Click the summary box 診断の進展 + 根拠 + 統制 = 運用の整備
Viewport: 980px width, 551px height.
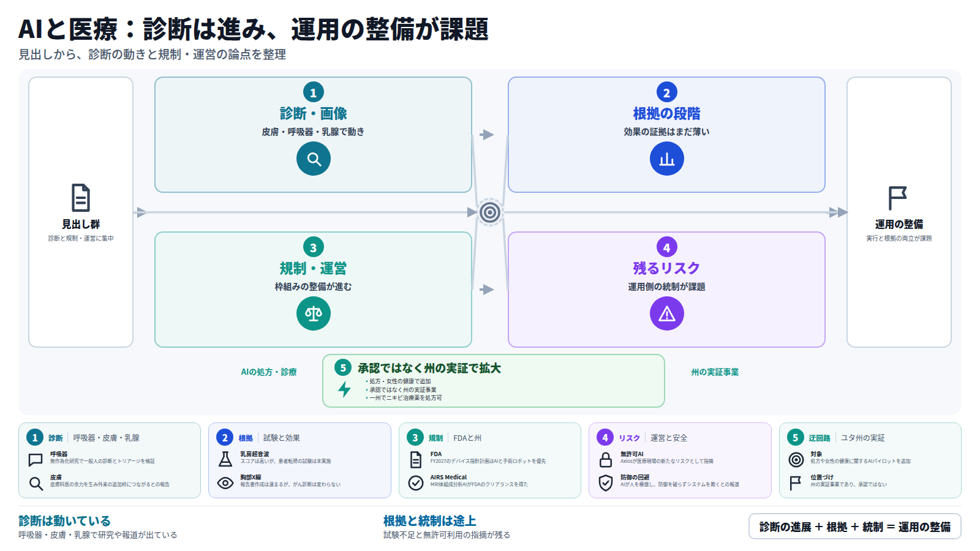coord(855,527)
